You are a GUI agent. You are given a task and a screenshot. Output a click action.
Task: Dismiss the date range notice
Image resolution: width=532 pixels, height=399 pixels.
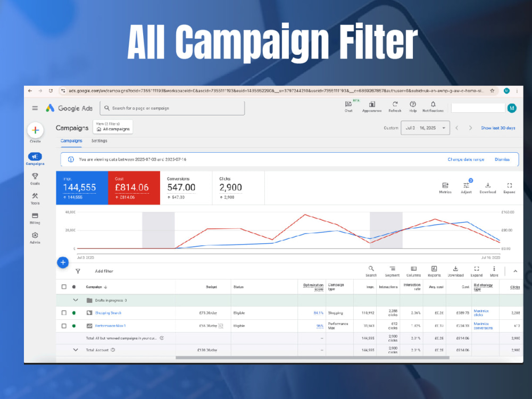pos(502,160)
